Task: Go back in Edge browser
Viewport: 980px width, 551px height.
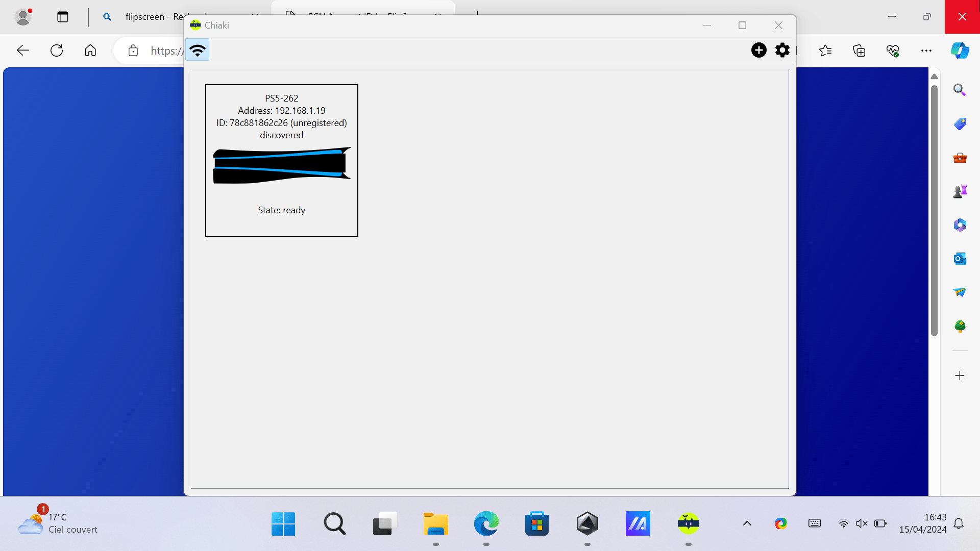Action: coord(23,51)
